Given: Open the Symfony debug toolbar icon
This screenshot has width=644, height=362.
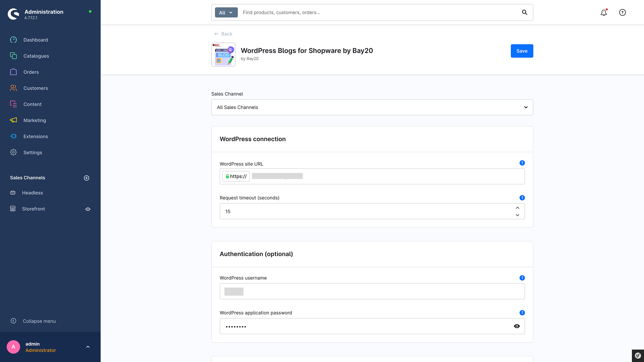Looking at the screenshot, I should [638, 356].
